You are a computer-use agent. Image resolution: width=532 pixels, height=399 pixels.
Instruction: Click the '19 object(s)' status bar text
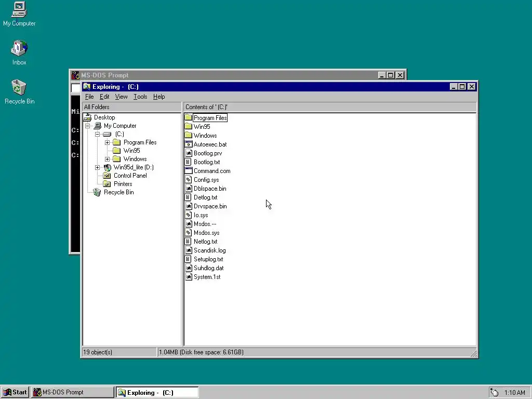[98, 352]
